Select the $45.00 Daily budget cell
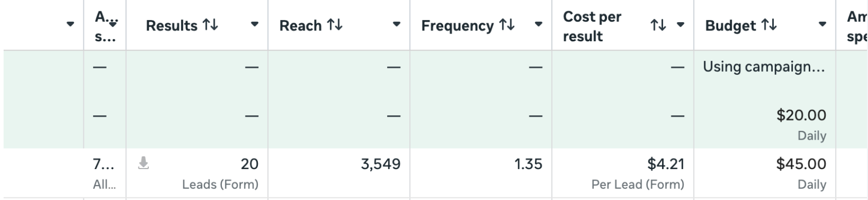The width and height of the screenshot is (868, 200). click(x=765, y=173)
